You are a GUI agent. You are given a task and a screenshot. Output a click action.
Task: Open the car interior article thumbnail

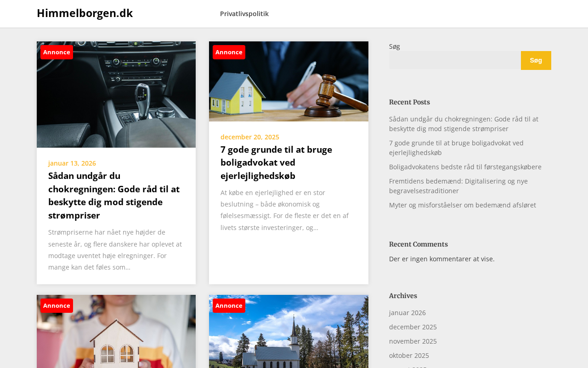(x=116, y=94)
